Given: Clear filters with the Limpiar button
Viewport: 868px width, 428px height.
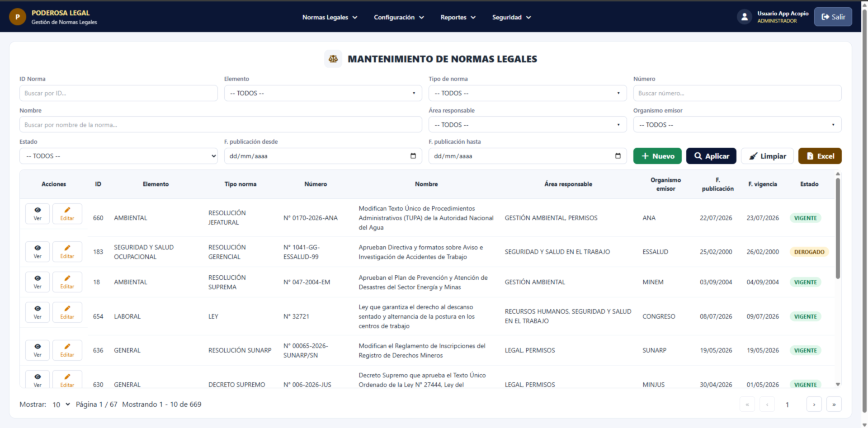Looking at the screenshot, I should (x=767, y=156).
